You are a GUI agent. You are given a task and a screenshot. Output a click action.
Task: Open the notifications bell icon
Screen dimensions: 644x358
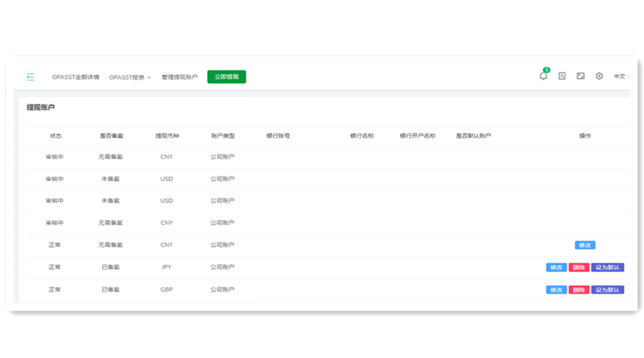[543, 76]
